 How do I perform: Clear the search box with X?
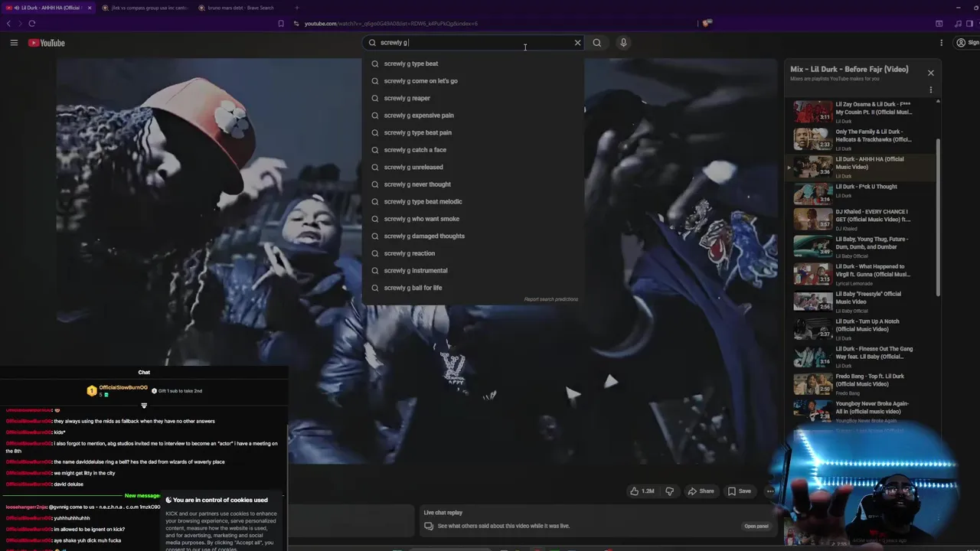(x=577, y=43)
